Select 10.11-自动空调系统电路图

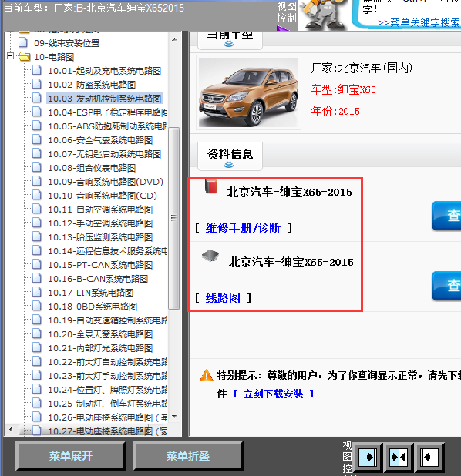(100, 210)
